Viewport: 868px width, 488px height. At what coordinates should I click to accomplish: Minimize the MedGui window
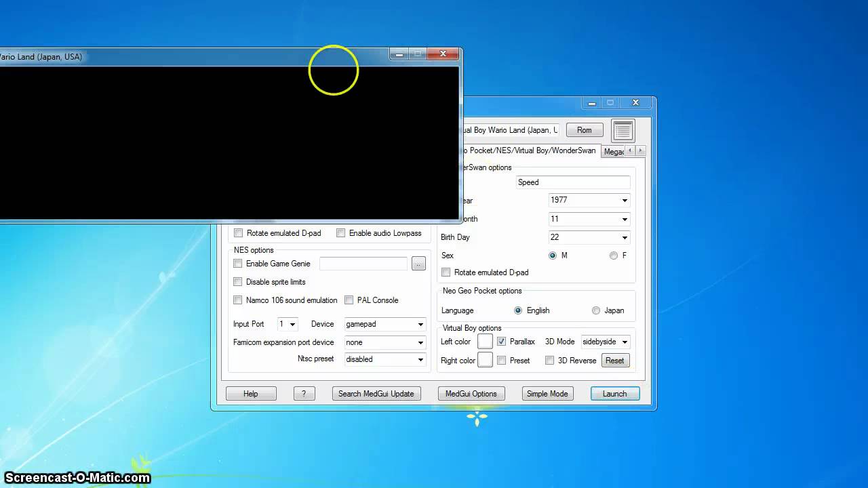point(592,103)
